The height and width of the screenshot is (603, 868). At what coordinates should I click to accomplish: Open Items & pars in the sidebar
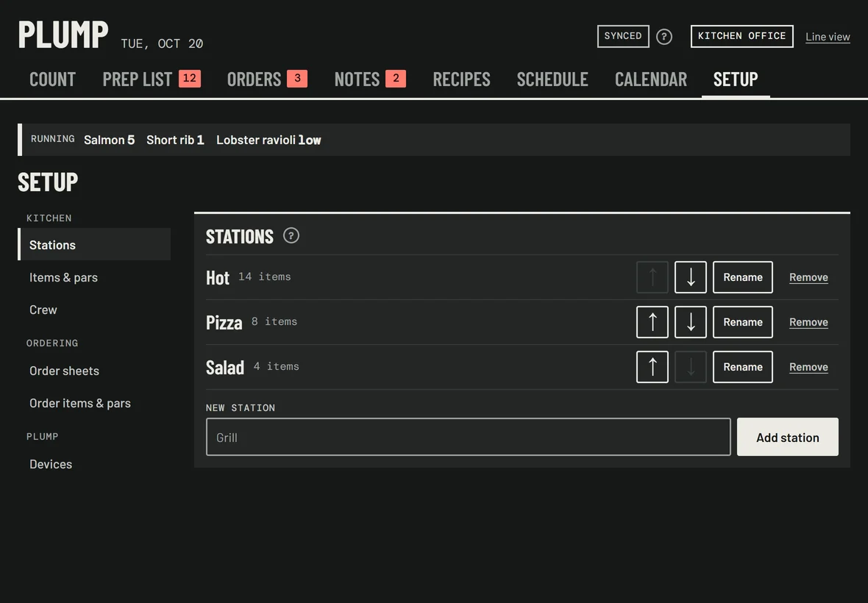(x=95, y=277)
